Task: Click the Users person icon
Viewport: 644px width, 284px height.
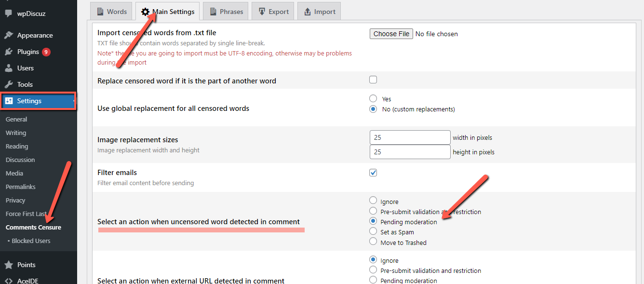Action: pyautogui.click(x=9, y=68)
